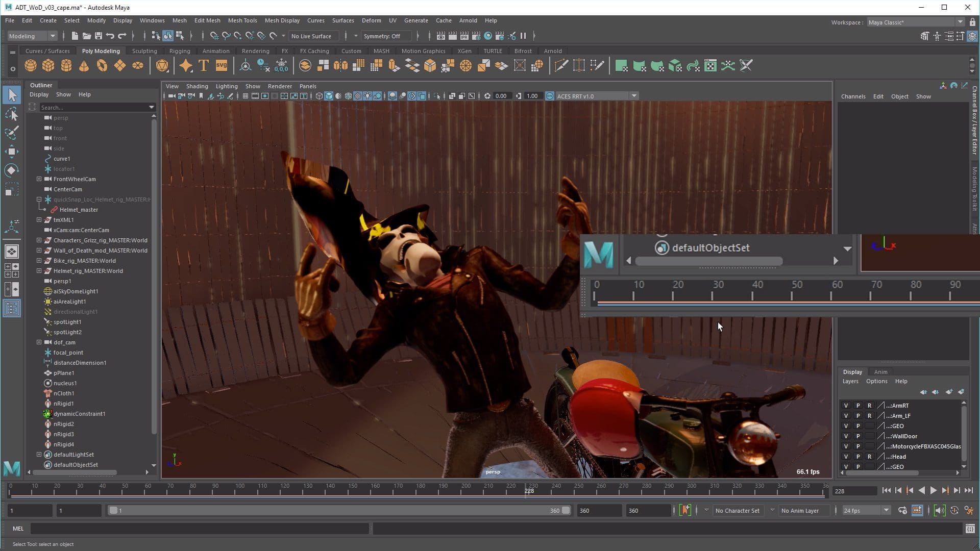Click the Undo arrow in status line
This screenshot has width=980, height=551.
(x=110, y=36)
